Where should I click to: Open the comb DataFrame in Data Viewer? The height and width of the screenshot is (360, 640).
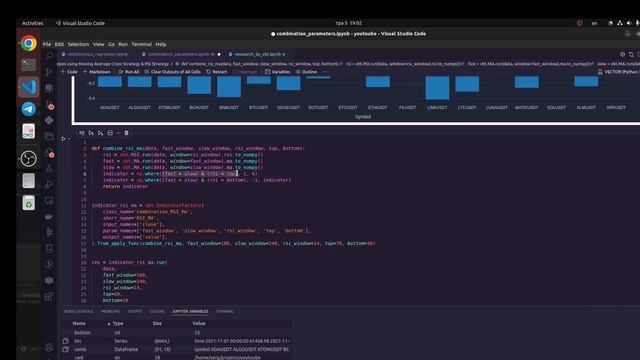(x=66, y=349)
